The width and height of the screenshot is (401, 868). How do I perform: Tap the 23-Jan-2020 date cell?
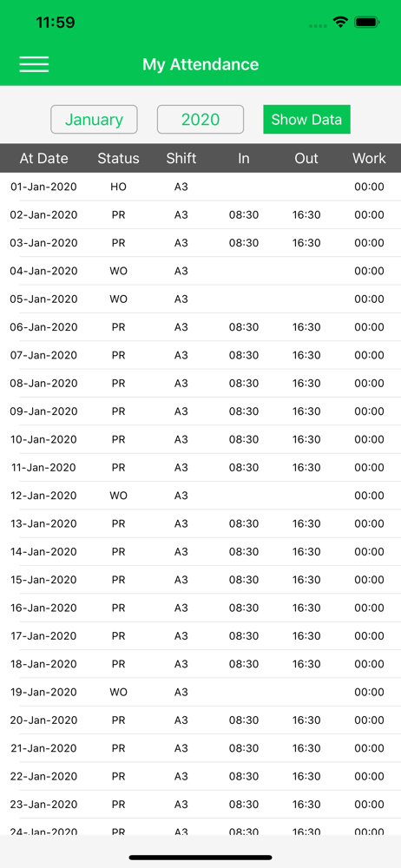(43, 805)
